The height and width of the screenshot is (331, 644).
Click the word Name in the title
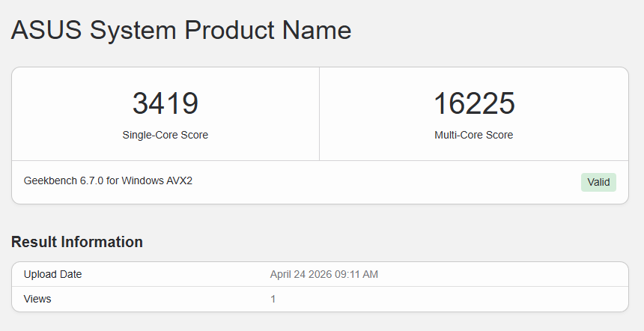[x=317, y=30]
